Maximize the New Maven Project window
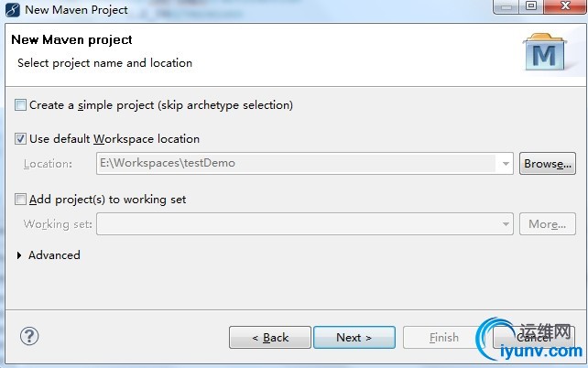The image size is (588, 368). (x=529, y=8)
